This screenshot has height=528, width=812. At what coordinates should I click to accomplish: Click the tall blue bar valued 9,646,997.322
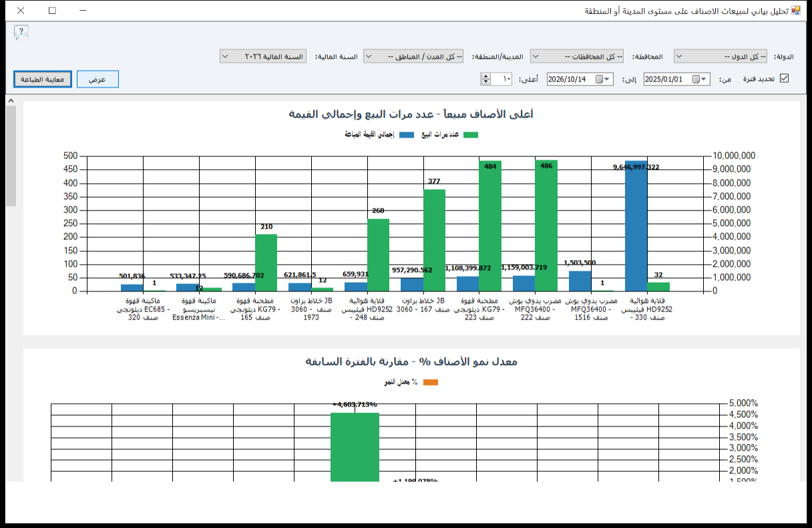coord(636,226)
